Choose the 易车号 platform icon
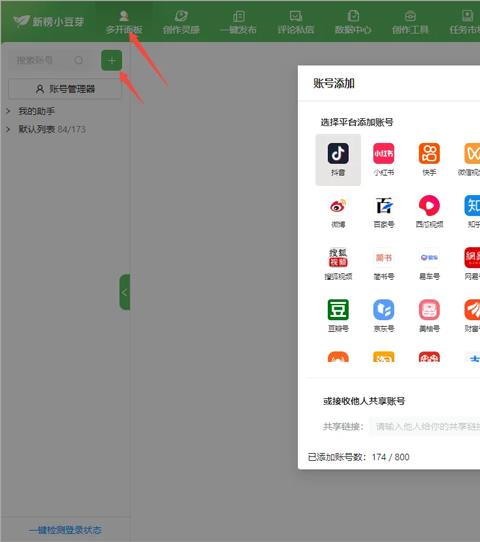The image size is (480, 542). point(429,258)
